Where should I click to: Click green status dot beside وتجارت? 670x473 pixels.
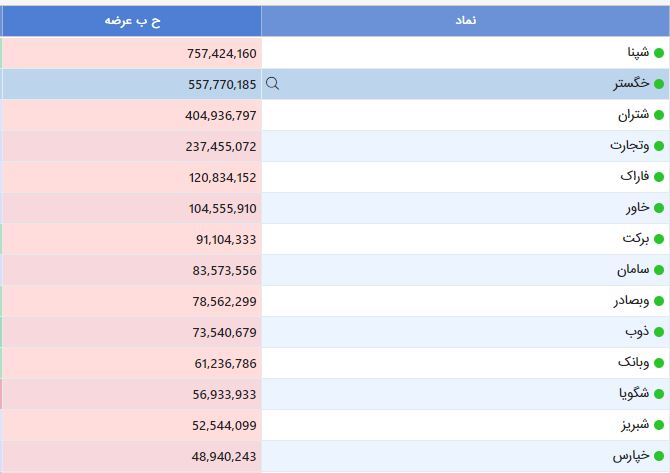[659, 146]
